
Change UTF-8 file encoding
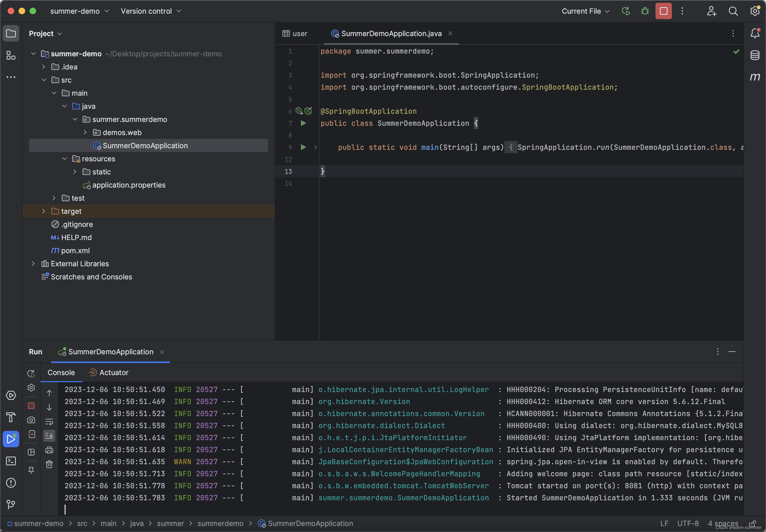688,524
